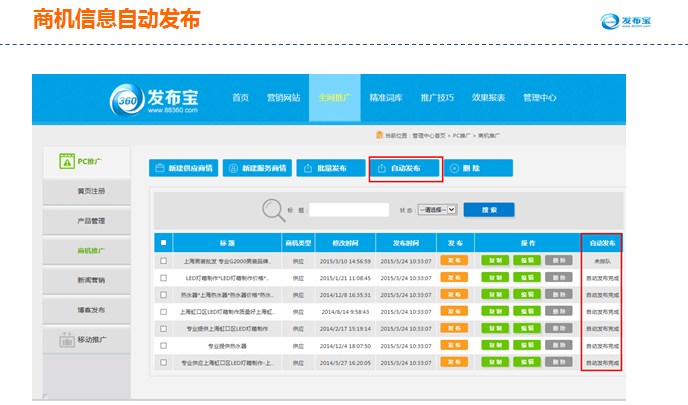Click the magnifying glass search icon
The width and height of the screenshot is (688, 405).
click(275, 209)
